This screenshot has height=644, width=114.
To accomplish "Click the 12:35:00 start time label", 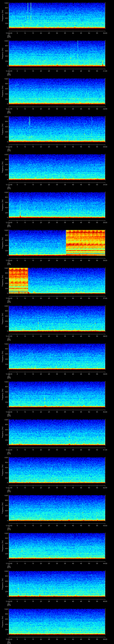I will (x=9, y=260).
